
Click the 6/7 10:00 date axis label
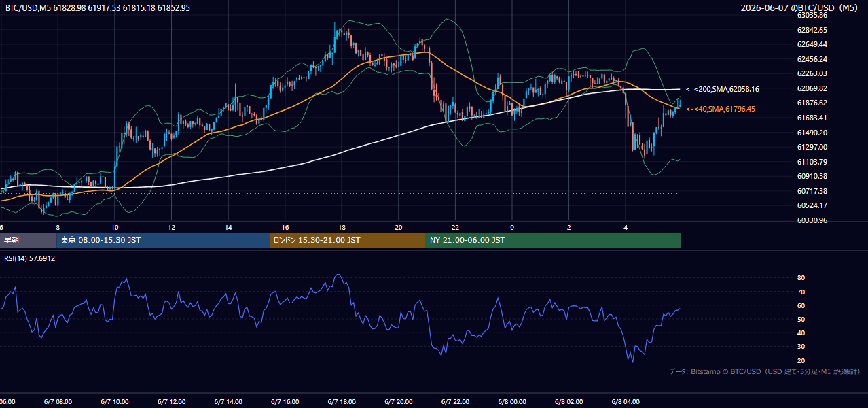pyautogui.click(x=114, y=402)
